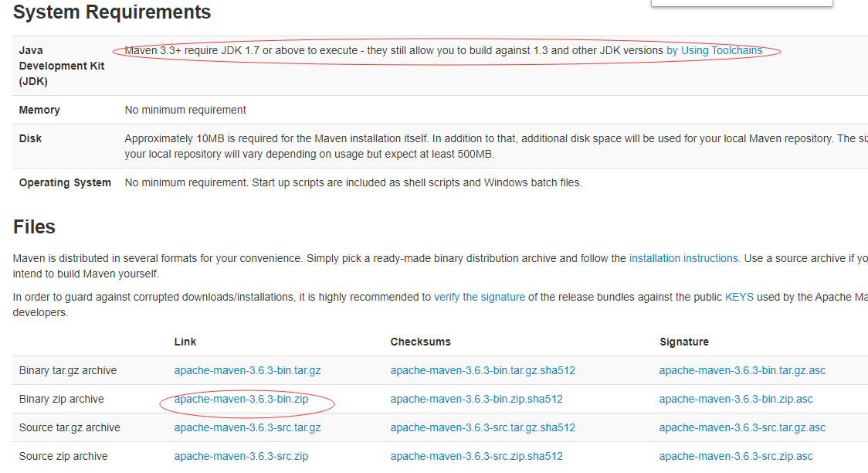Click the 'Start up scripts are included' text
The height and width of the screenshot is (473, 868).
(417, 183)
